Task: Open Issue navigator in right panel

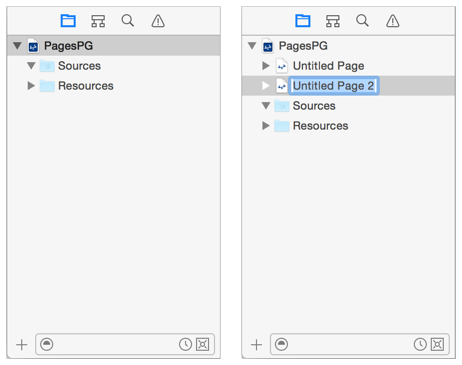Action: (393, 21)
